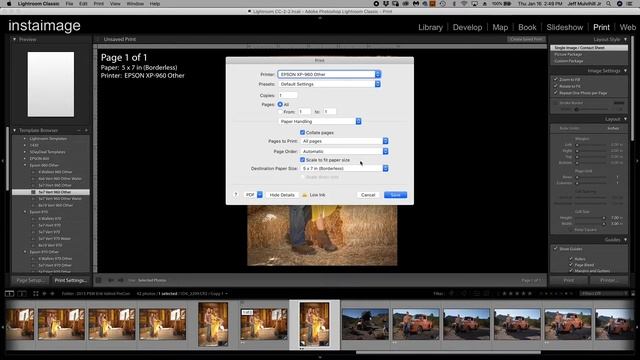Switch to the Library module
The width and height of the screenshot is (640, 360).
[x=430, y=27]
